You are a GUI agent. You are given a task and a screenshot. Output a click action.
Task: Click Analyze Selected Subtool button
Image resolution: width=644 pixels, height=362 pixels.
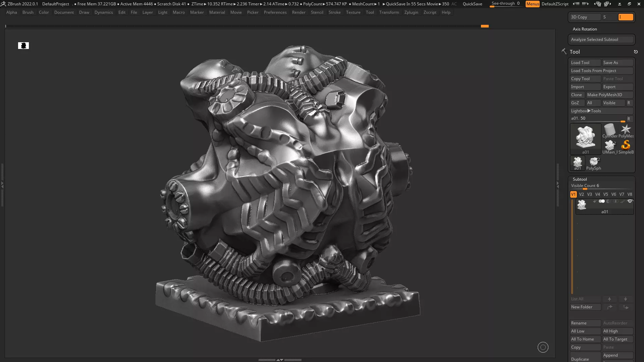(601, 40)
